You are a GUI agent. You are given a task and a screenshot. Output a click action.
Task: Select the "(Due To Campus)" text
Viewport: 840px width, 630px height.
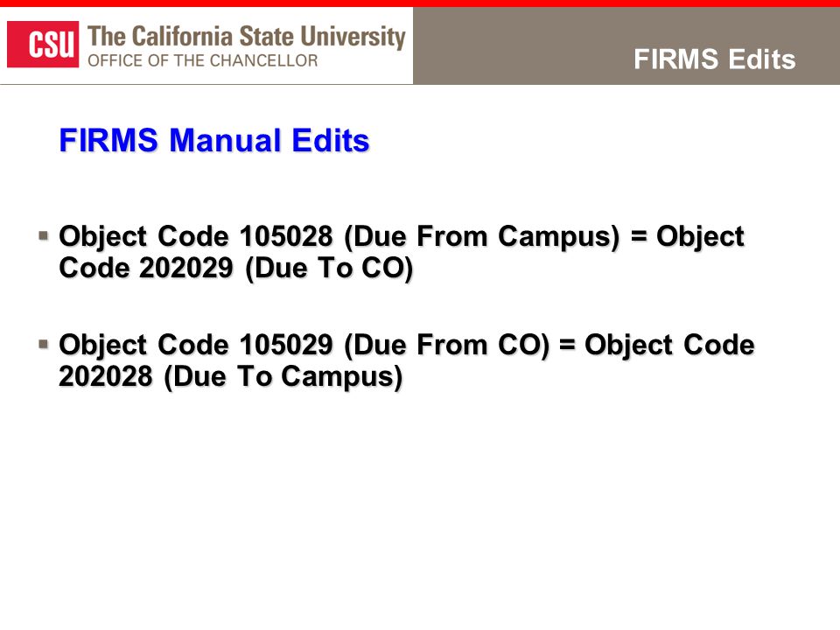283,377
